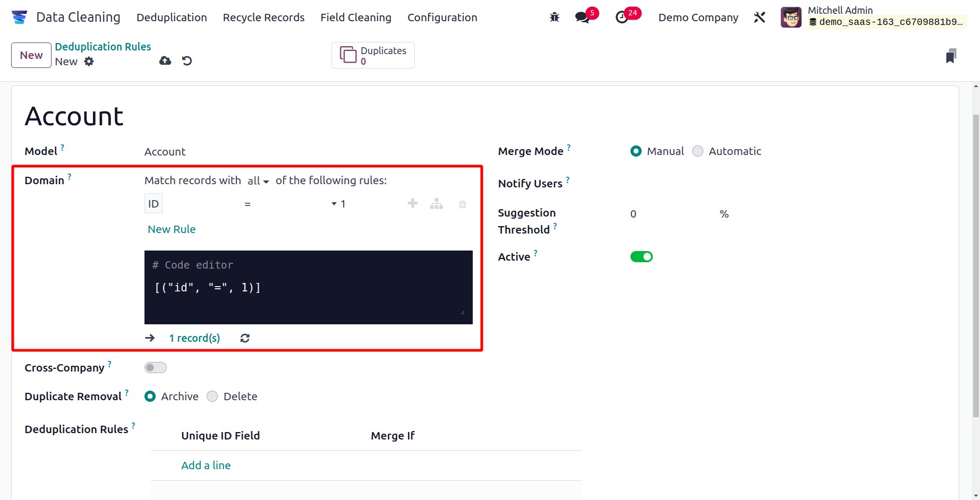This screenshot has width=980, height=500.
Task: Click Add a line in rules table
Action: pyautogui.click(x=206, y=465)
